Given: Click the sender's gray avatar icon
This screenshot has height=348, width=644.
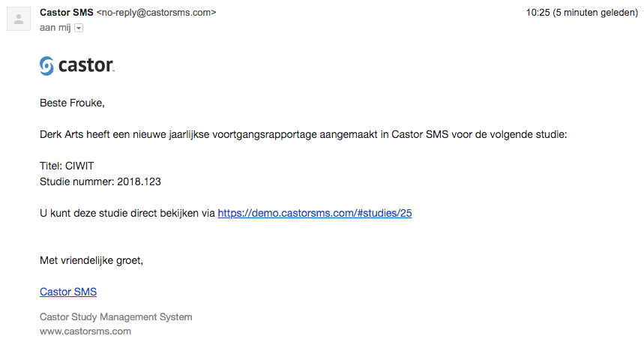Looking at the screenshot, I should pyautogui.click(x=19, y=19).
